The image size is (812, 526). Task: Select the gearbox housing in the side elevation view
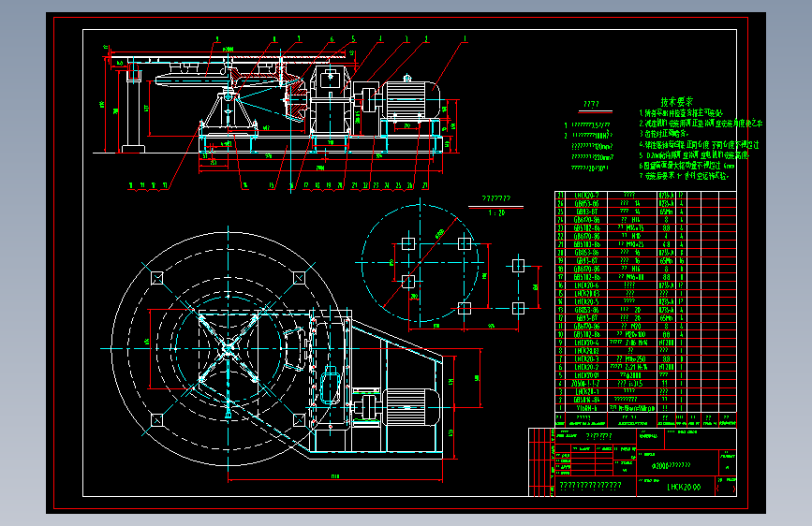(331, 101)
